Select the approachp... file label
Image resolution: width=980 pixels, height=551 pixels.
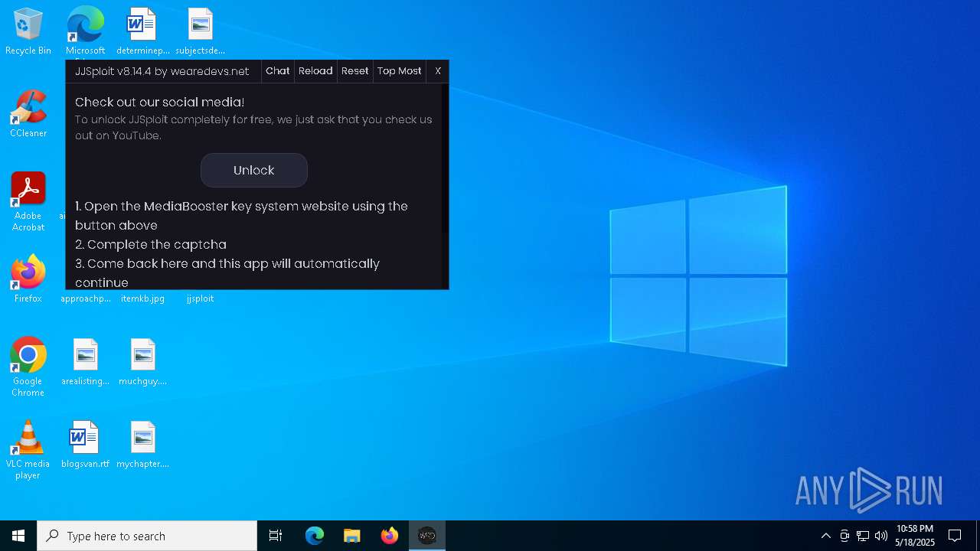point(86,298)
